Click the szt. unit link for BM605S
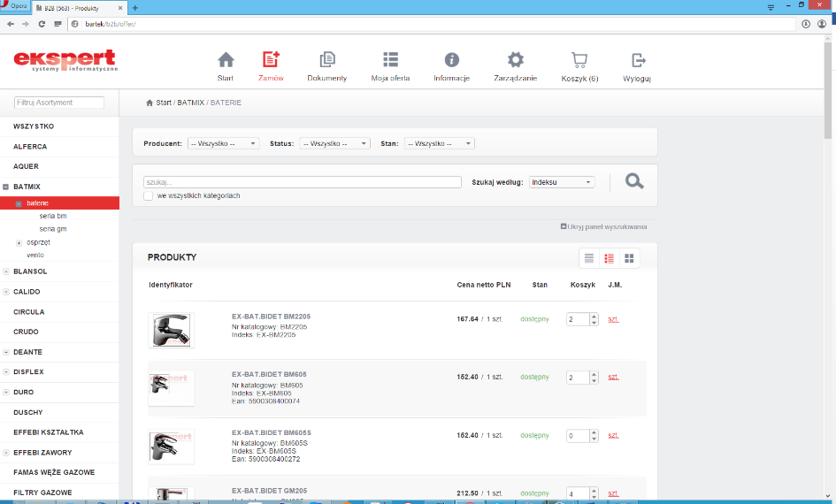The height and width of the screenshot is (504, 836). [613, 435]
